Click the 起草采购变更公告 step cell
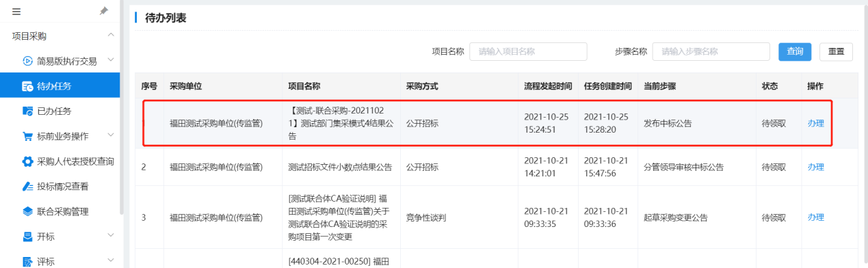This screenshot has height=268, width=868. pos(676,217)
